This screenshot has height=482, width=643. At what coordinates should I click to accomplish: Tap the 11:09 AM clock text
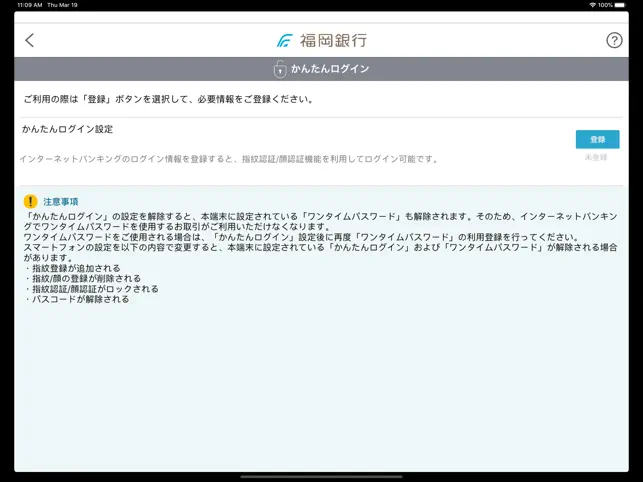pyautogui.click(x=30, y=5)
